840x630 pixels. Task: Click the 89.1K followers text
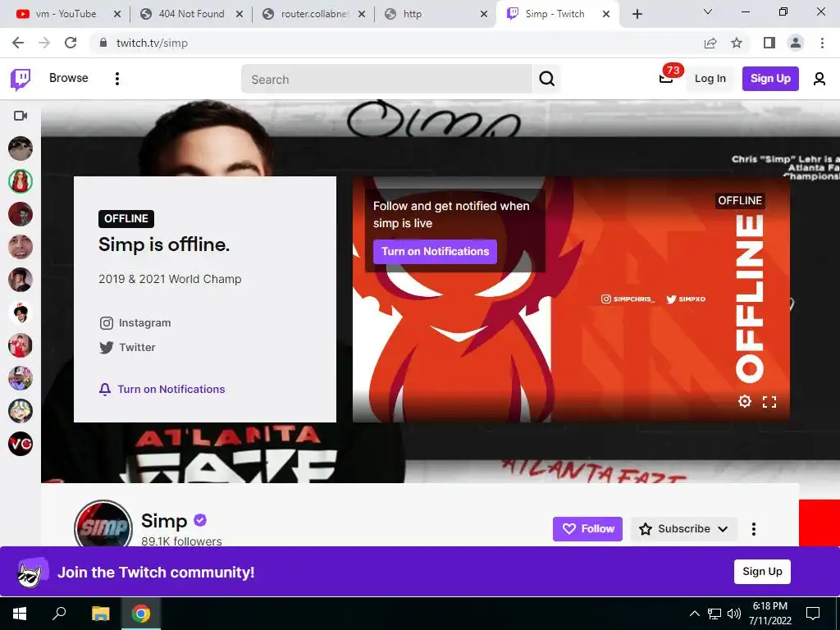point(181,541)
